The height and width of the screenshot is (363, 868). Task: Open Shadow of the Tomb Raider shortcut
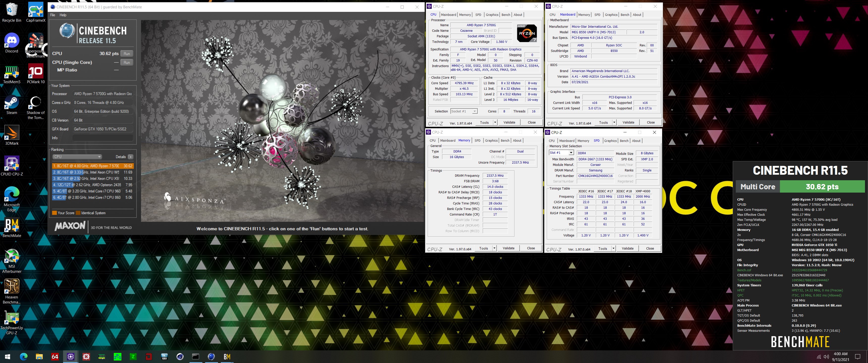[x=36, y=108]
